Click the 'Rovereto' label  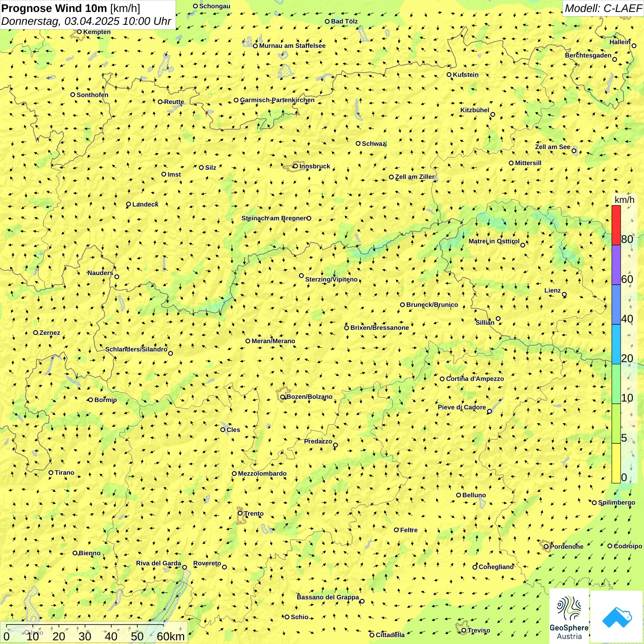(x=207, y=563)
